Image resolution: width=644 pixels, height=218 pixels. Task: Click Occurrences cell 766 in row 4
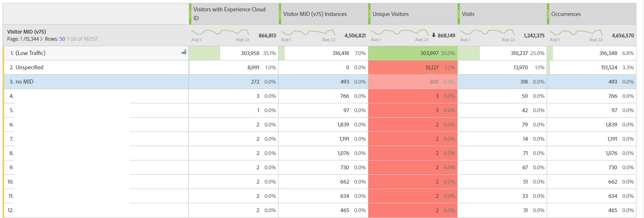(592, 96)
